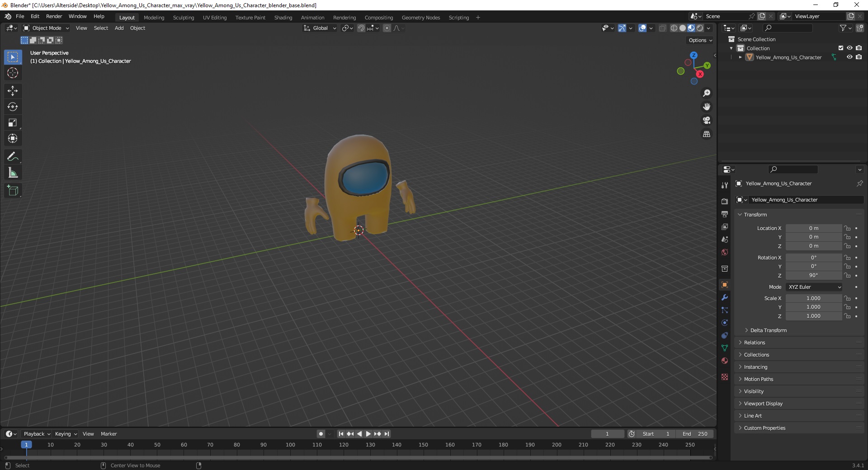Open the Render properties tab
868x470 pixels.
[x=725, y=201]
